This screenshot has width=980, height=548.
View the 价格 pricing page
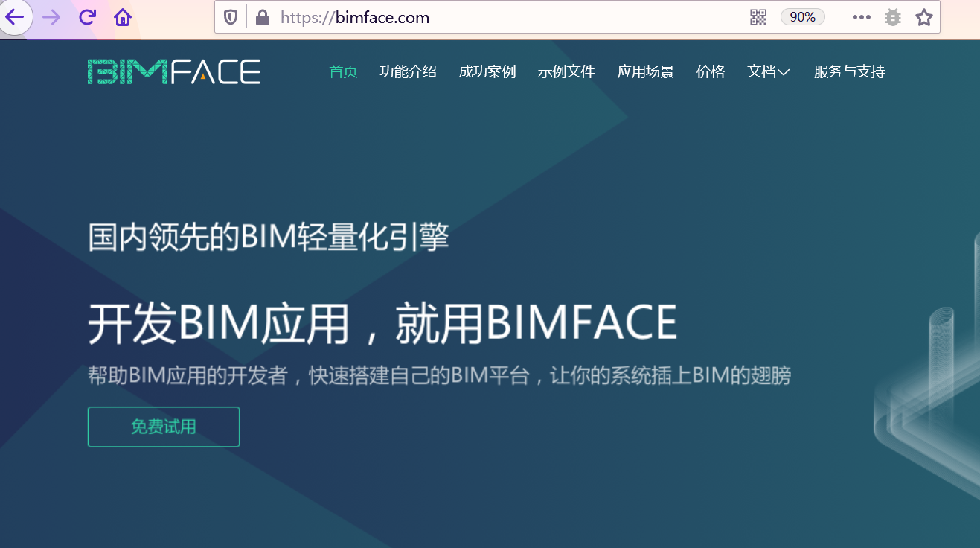pos(710,71)
